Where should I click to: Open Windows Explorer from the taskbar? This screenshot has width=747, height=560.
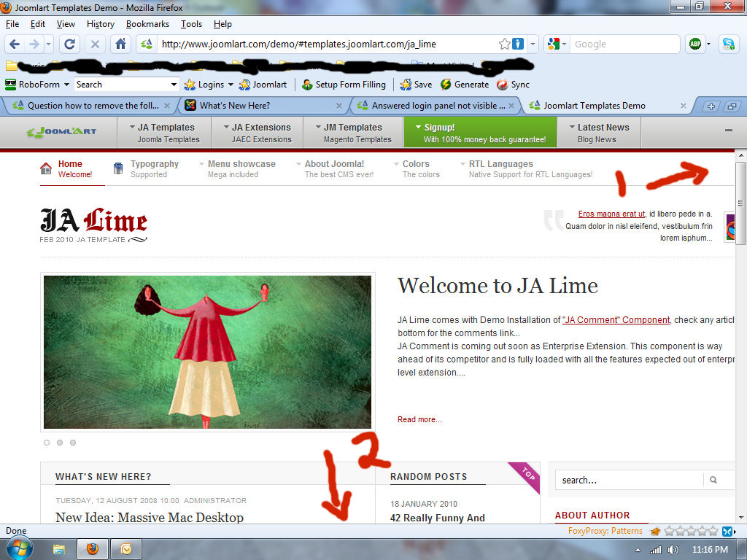[59, 550]
